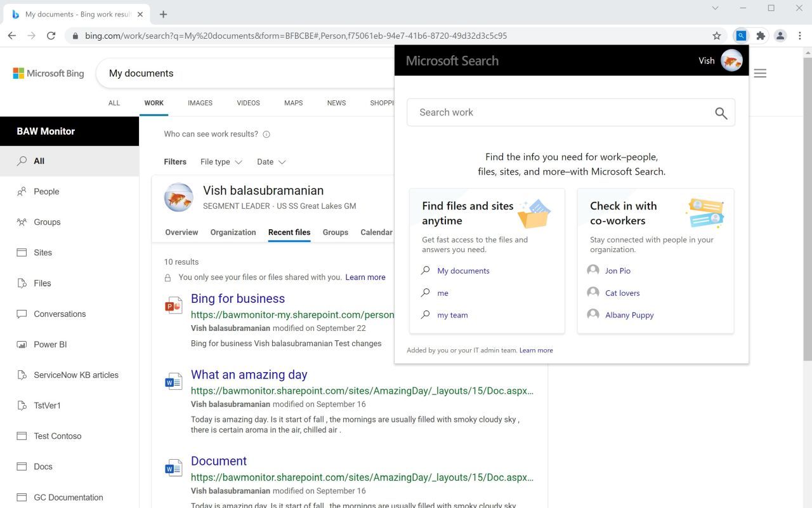
Task: Open the Groups tab of profile card
Action: coord(335,232)
